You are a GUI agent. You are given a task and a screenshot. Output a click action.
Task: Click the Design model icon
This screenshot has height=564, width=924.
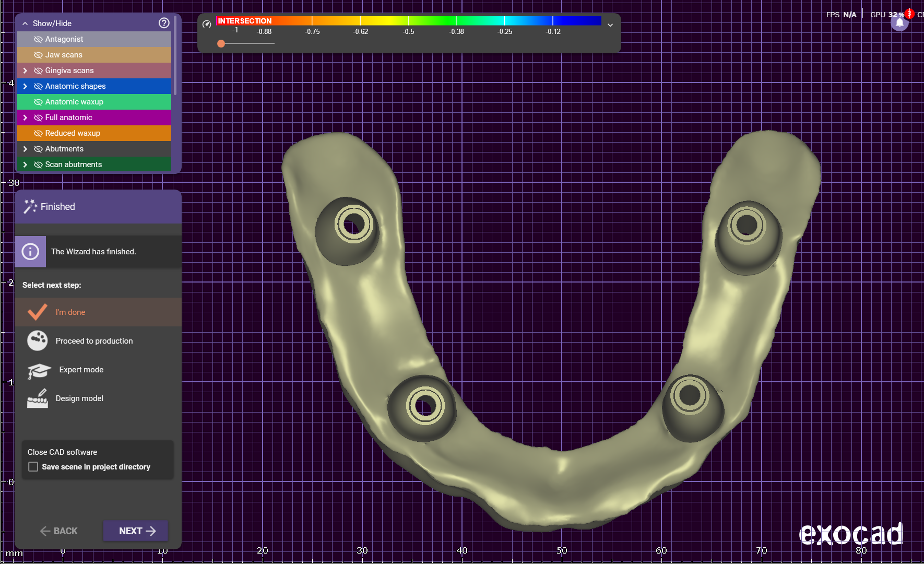[38, 398]
